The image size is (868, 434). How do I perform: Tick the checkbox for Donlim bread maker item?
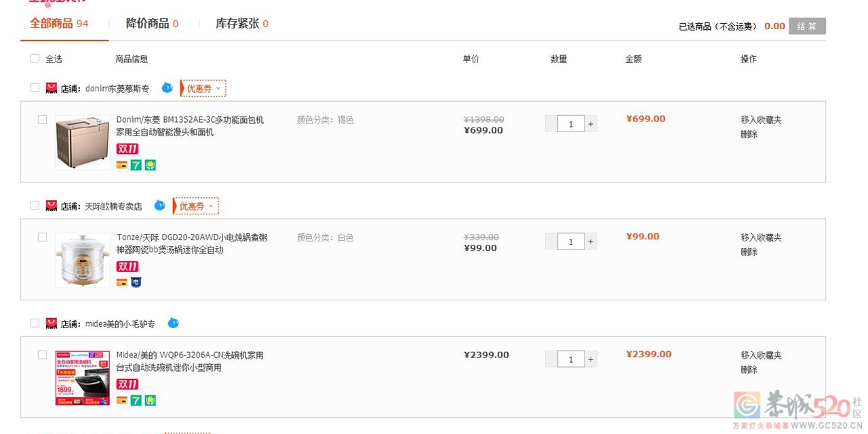(42, 119)
